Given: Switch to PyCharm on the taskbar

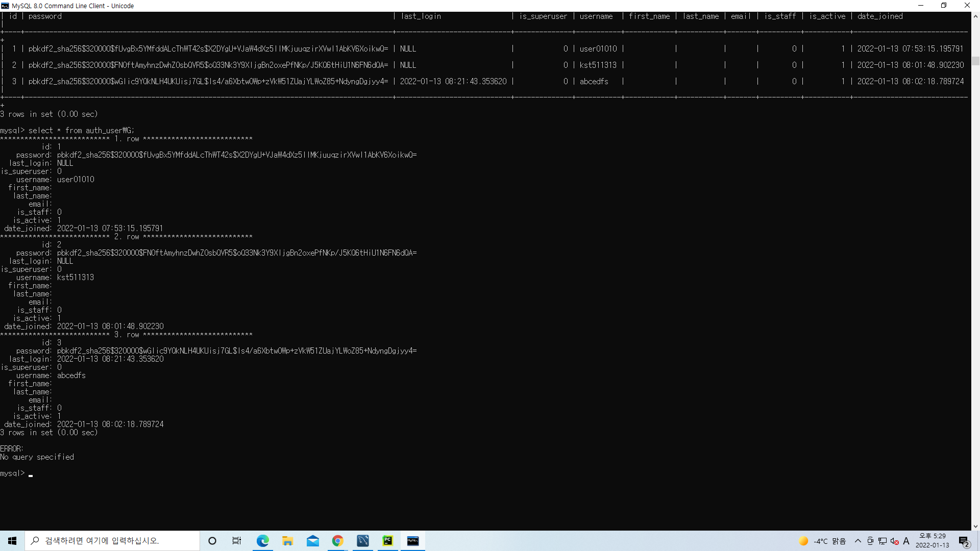Looking at the screenshot, I should coord(388,541).
